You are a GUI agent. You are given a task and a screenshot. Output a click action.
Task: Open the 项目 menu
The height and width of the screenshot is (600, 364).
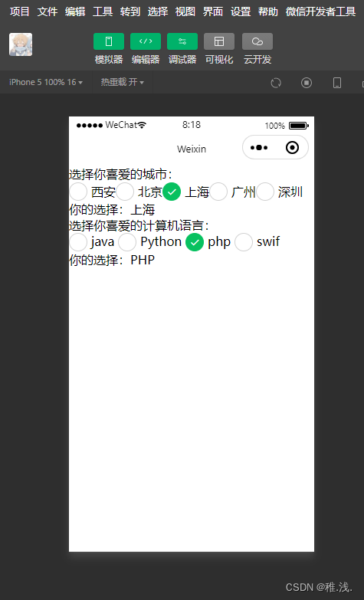coord(19,11)
